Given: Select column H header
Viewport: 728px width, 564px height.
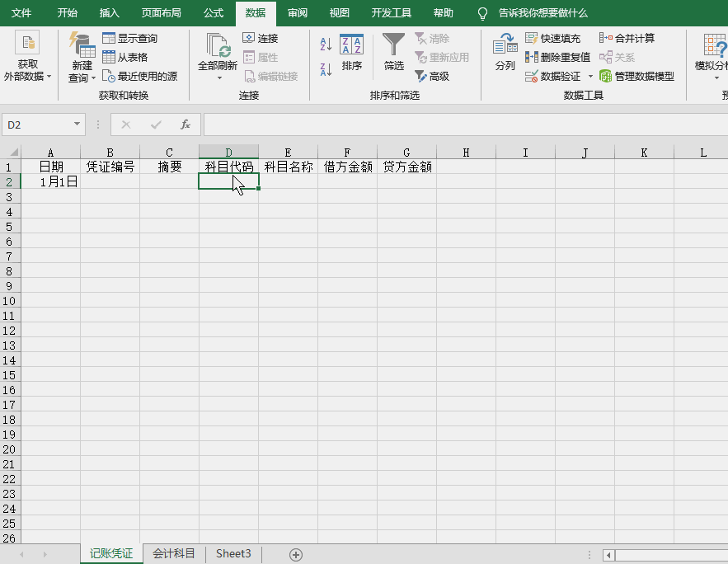Looking at the screenshot, I should (x=466, y=153).
